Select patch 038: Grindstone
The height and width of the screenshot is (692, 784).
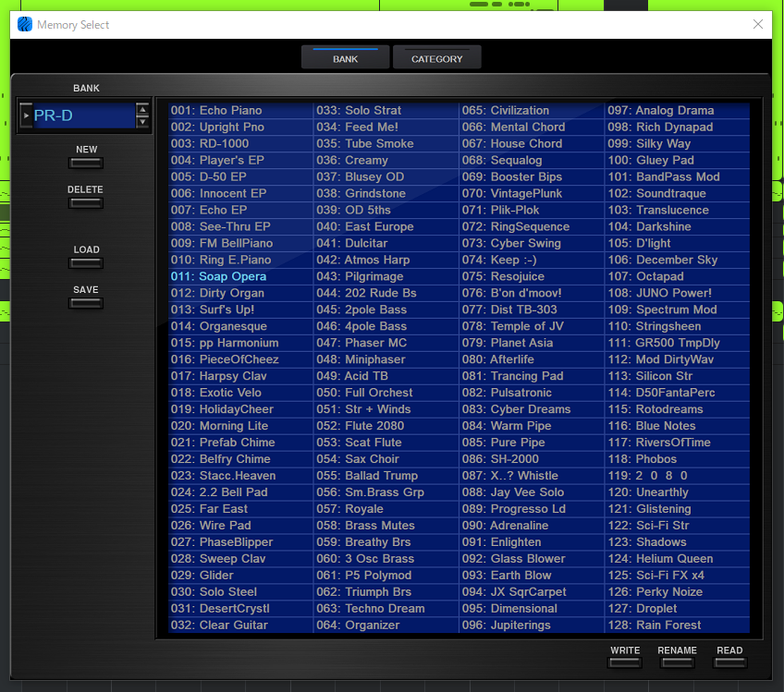coord(386,193)
